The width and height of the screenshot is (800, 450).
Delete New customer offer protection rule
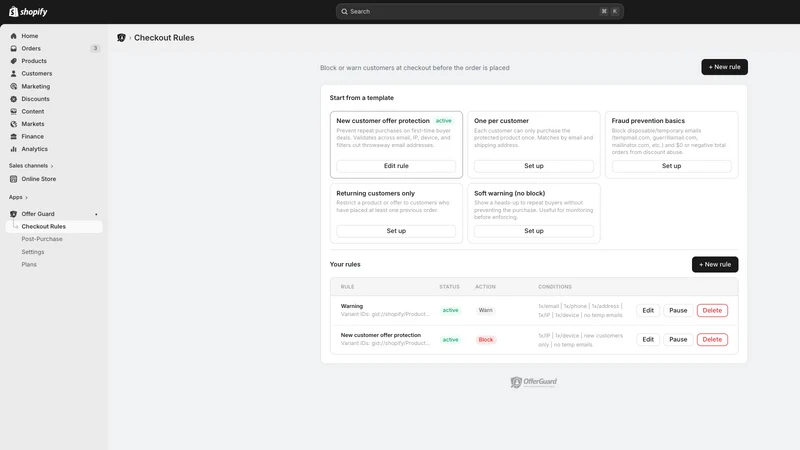click(712, 339)
